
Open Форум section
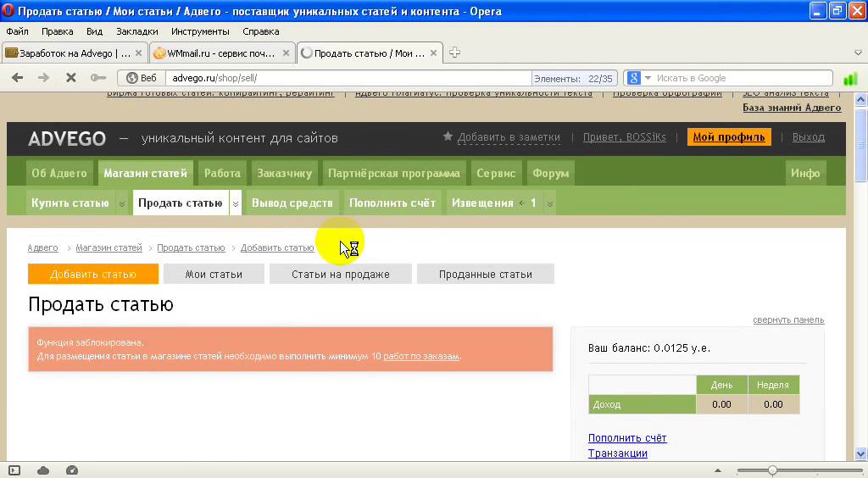click(x=551, y=173)
